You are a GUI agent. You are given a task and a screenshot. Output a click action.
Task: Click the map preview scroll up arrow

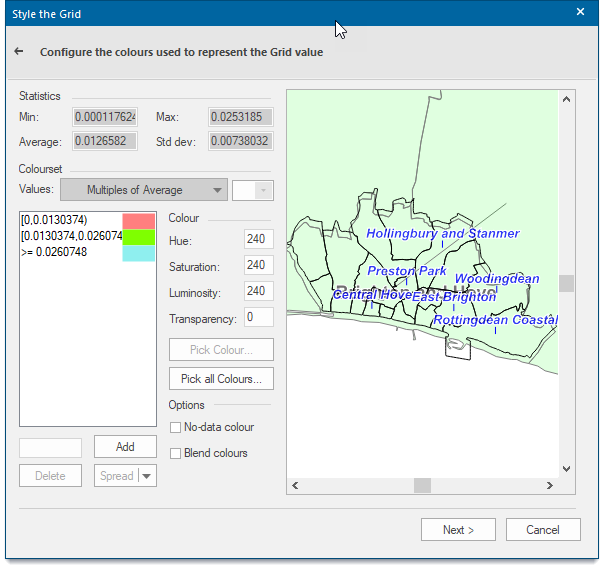[x=566, y=100]
